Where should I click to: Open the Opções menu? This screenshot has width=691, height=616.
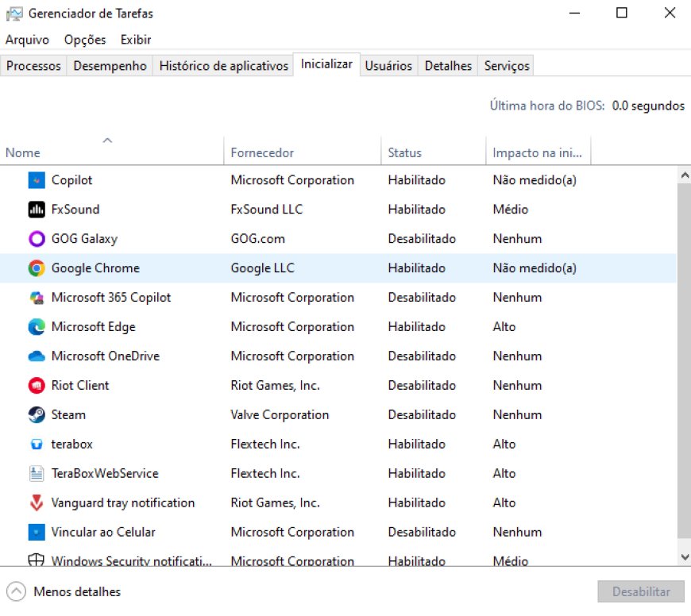point(85,40)
